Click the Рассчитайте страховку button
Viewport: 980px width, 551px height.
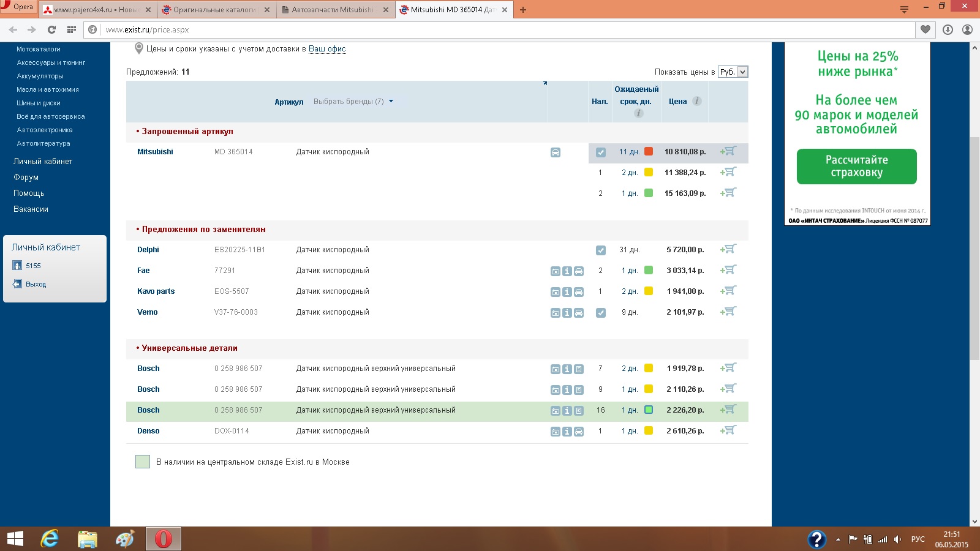click(856, 167)
